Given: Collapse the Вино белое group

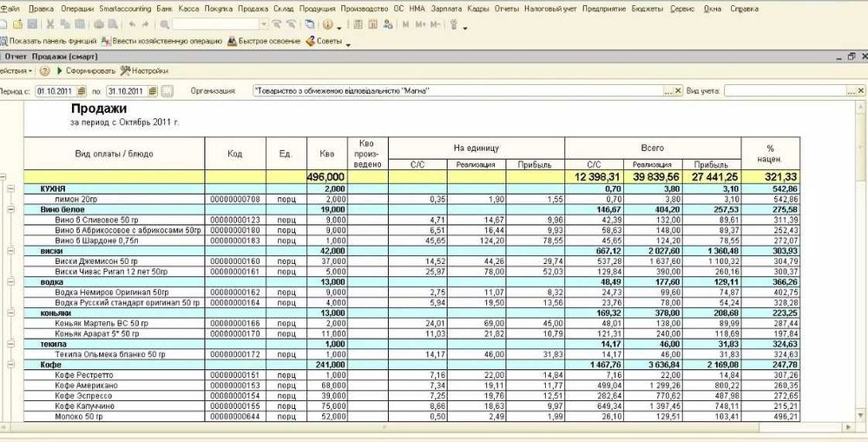Looking at the screenshot, I should [x=10, y=209].
